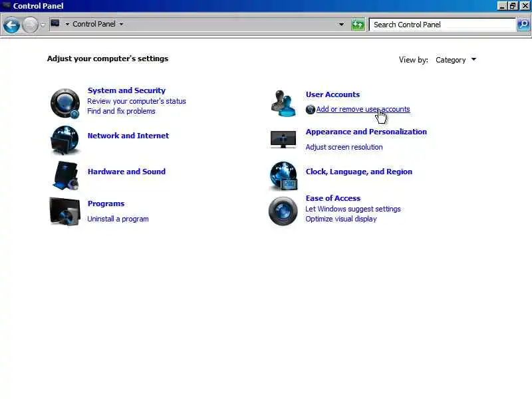
Task: Click the Programs category icon
Action: click(x=65, y=211)
